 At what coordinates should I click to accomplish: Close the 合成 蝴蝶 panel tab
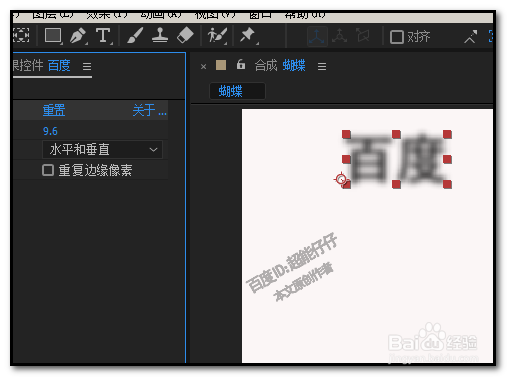[x=203, y=67]
